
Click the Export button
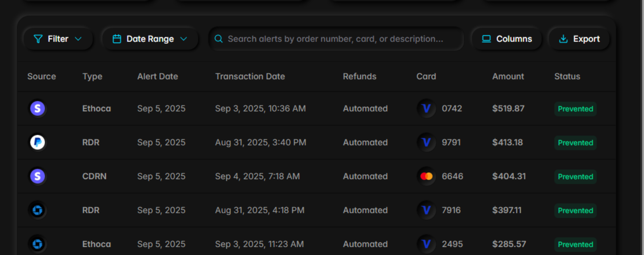(x=579, y=39)
